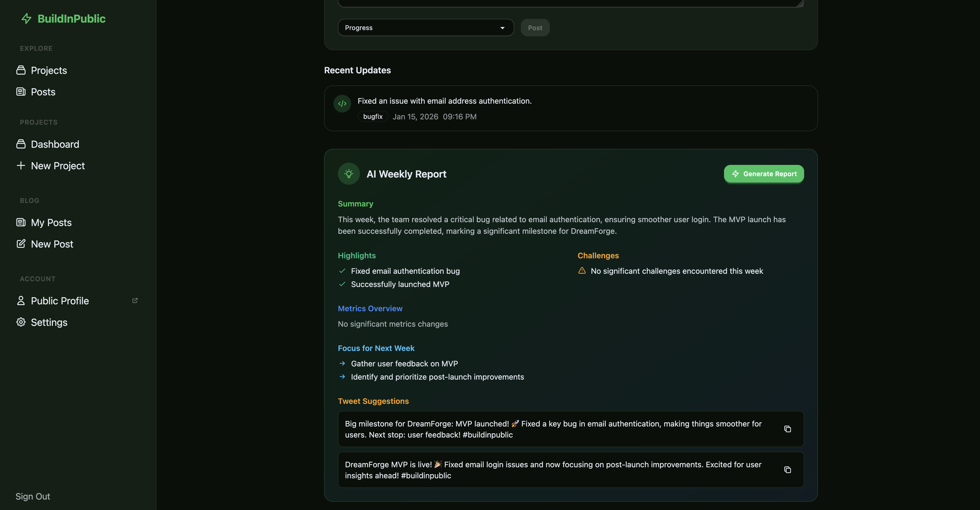Click the BuildInPublic lightning bolt logo
This screenshot has width=980, height=510.
pos(26,19)
